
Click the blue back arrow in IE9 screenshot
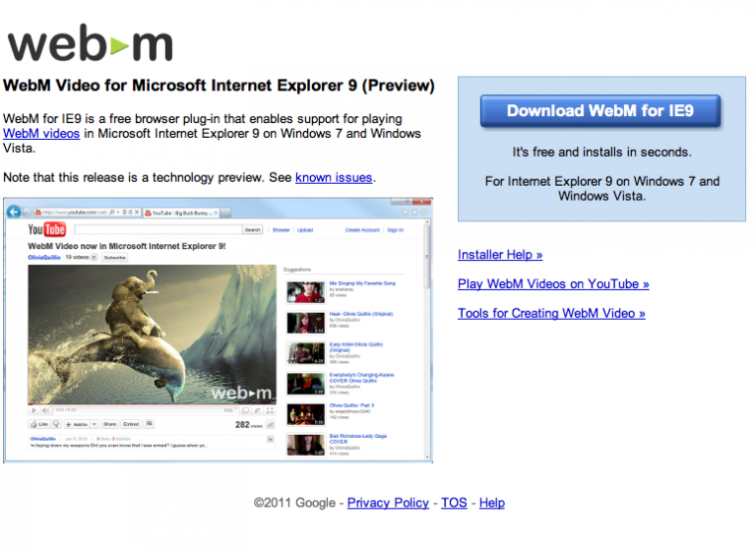click(x=14, y=212)
